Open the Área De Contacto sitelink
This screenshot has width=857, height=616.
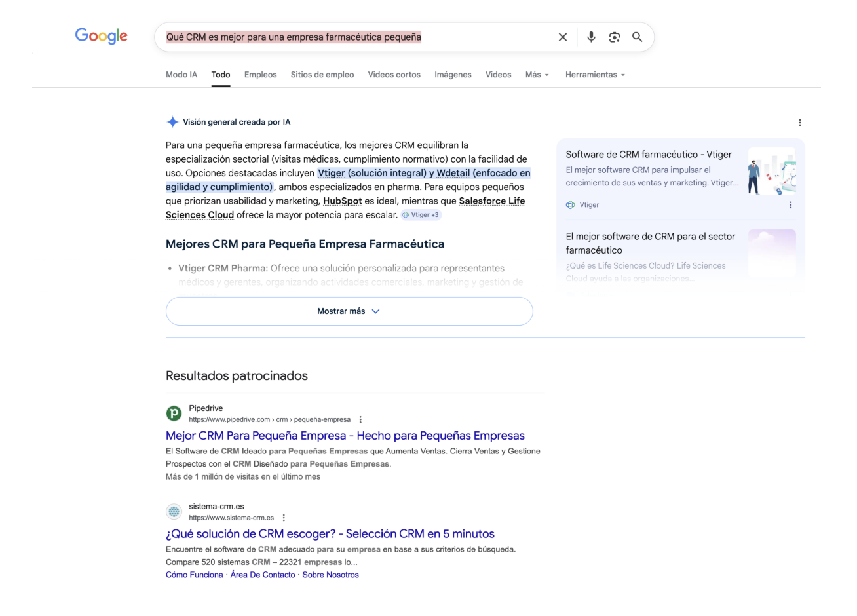pos(263,575)
